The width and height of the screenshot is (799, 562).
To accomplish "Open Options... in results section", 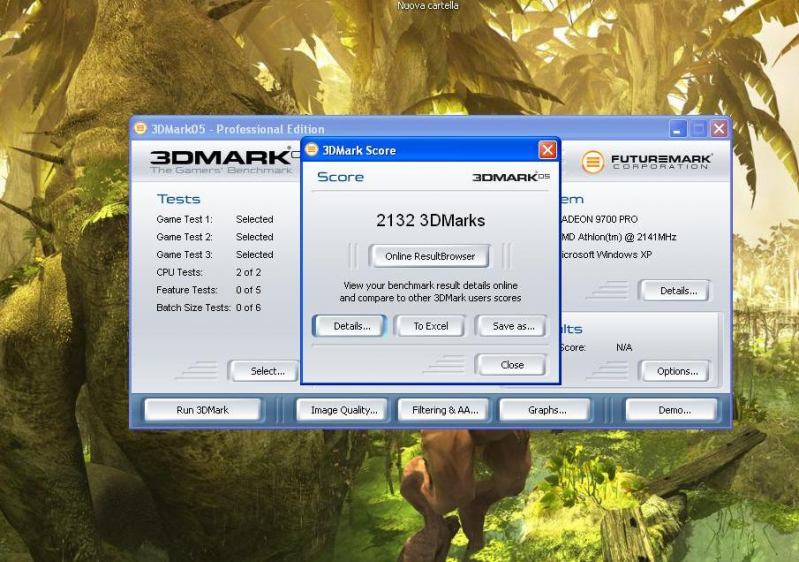I will 675,371.
